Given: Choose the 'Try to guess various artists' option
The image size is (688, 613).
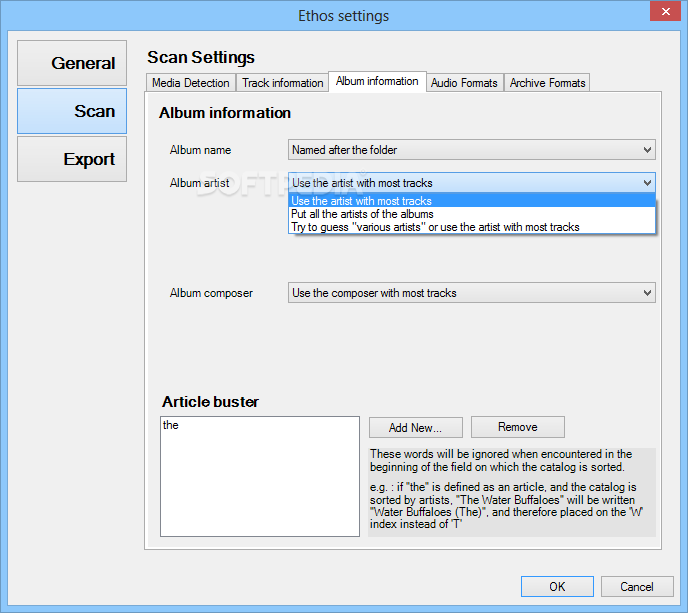Looking at the screenshot, I should (x=472, y=227).
